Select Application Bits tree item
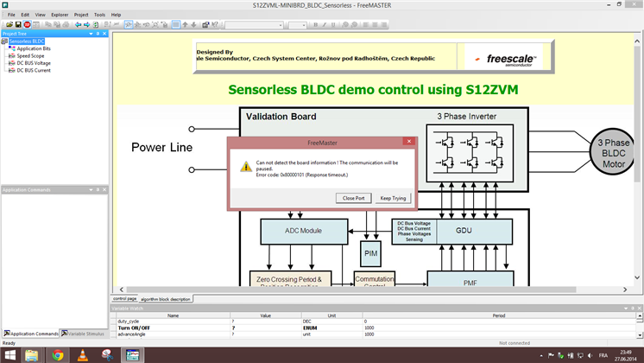Screen dimensions: 644x363 [x=34, y=48]
